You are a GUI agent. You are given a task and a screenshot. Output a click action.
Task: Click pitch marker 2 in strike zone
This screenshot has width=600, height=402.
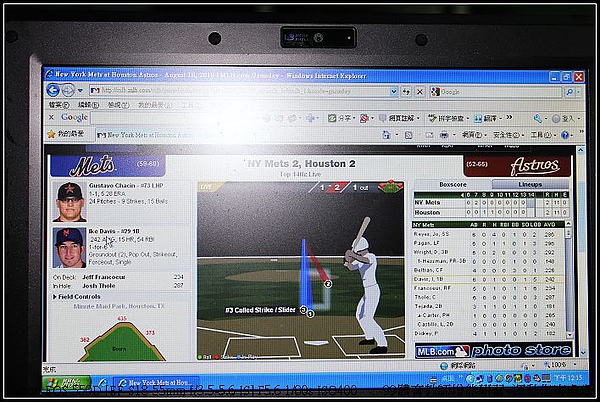328,284
